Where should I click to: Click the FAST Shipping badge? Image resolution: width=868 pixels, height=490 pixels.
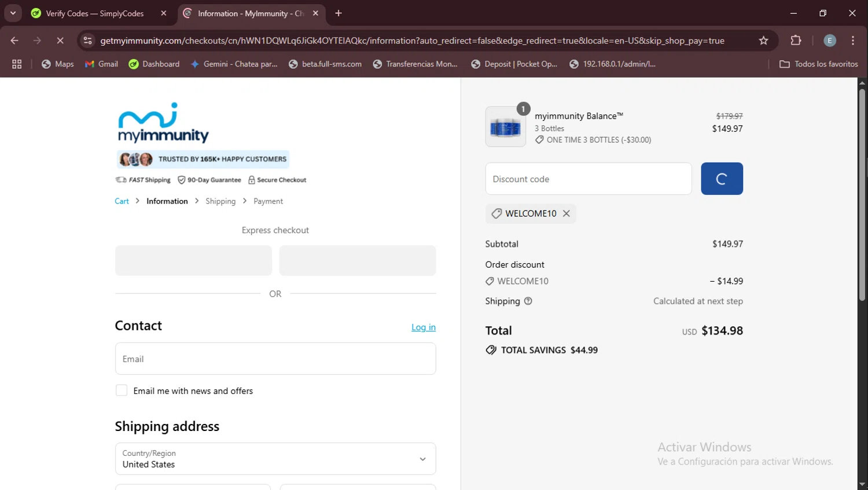(143, 180)
